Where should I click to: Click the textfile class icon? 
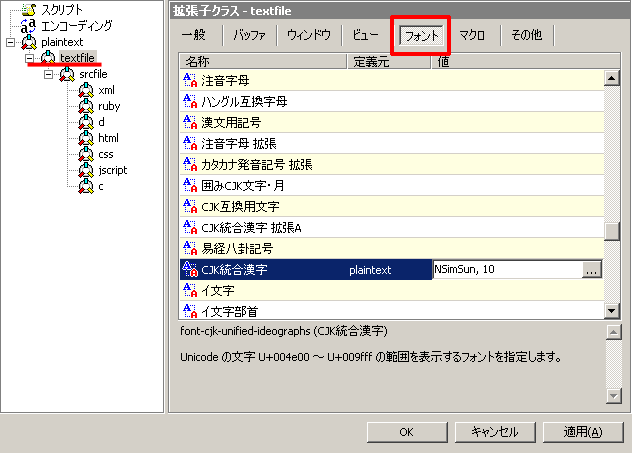48,58
